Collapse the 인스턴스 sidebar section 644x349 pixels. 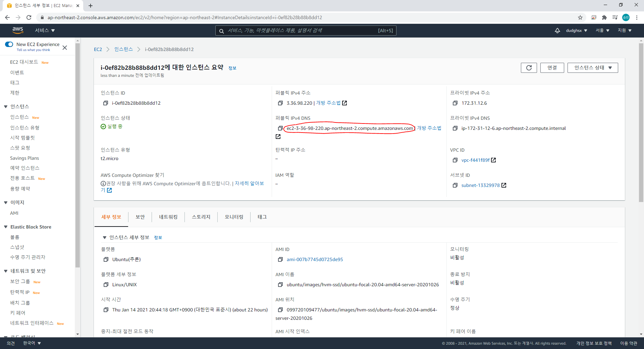click(x=6, y=107)
